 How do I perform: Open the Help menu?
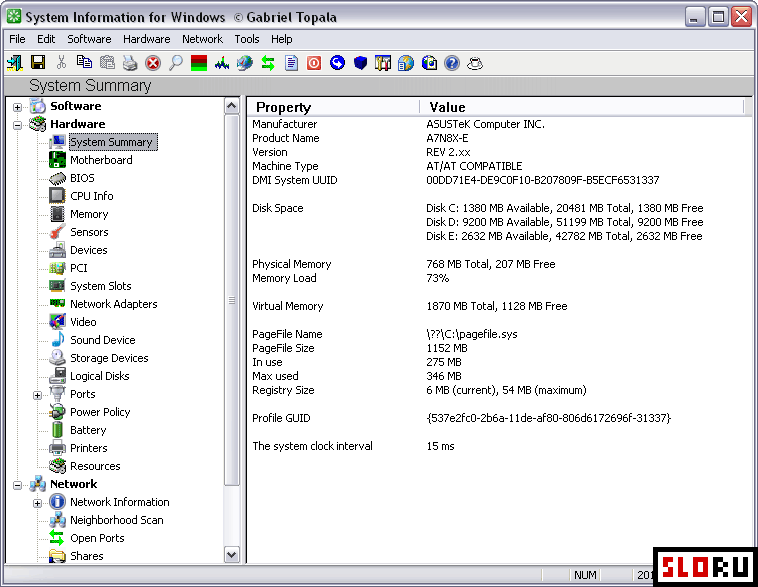(281, 39)
